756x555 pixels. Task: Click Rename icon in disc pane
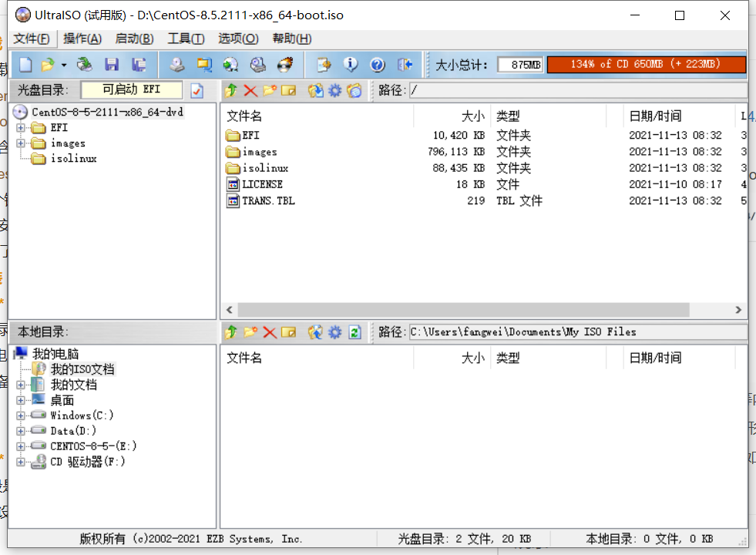coord(288,90)
